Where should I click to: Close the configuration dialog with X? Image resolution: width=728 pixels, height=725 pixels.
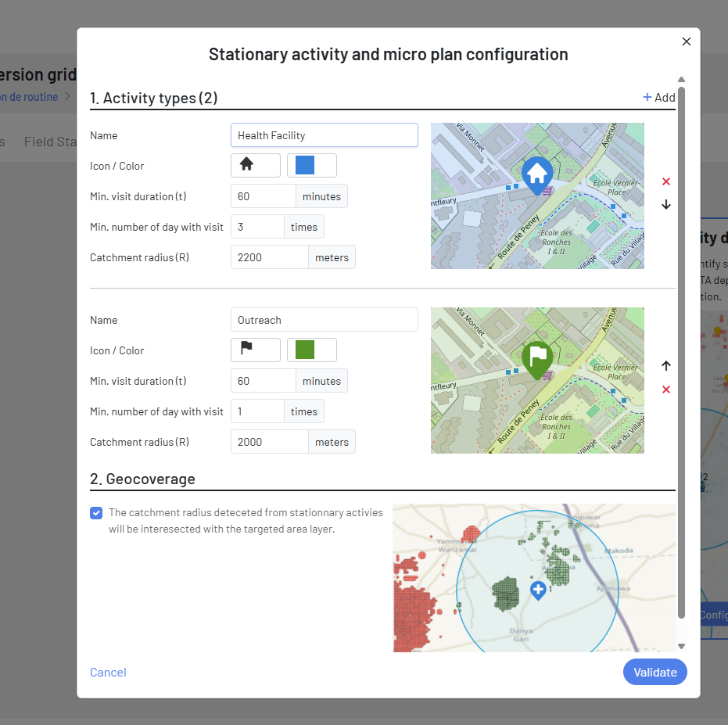(687, 41)
